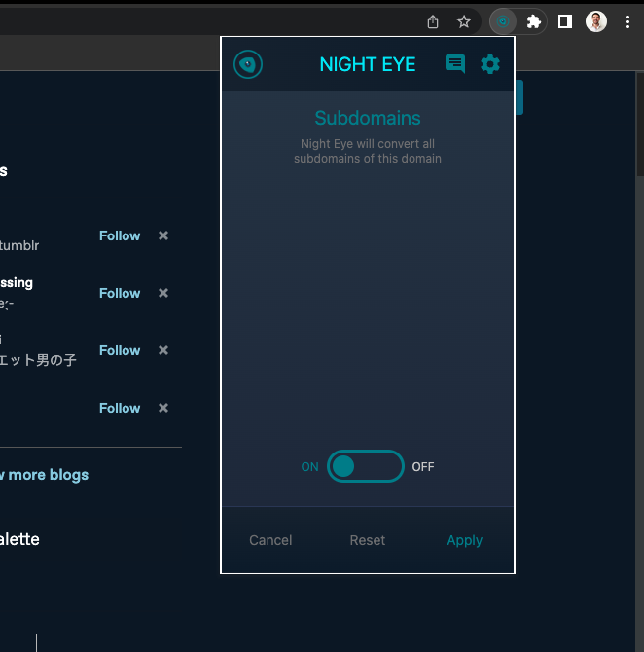The image size is (644, 652).
Task: Click the last Follow link in the list
Action: click(120, 408)
